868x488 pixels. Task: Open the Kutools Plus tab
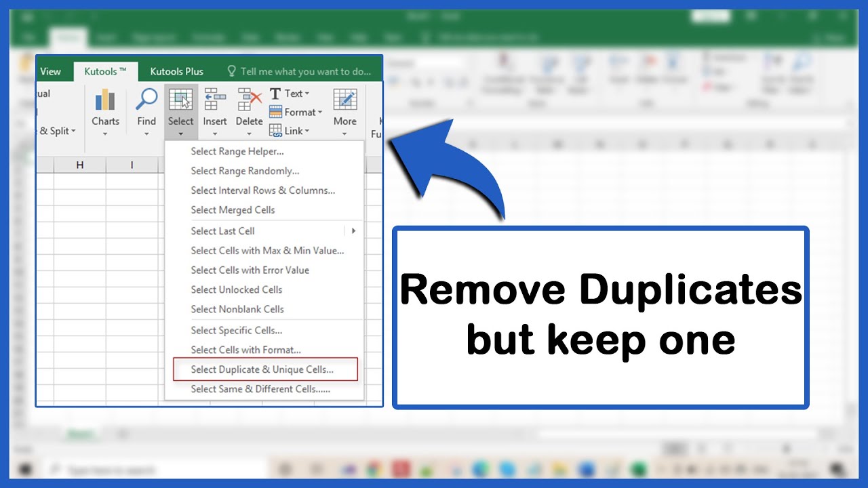[x=176, y=71]
